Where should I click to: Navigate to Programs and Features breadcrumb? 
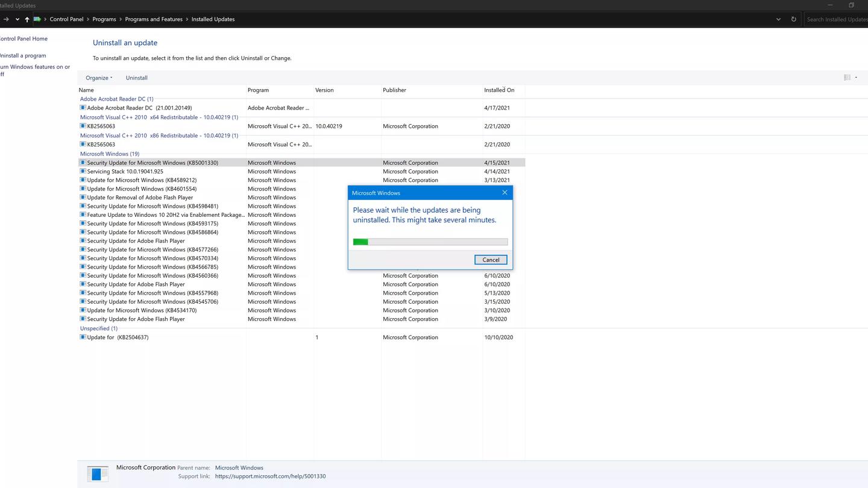153,19
